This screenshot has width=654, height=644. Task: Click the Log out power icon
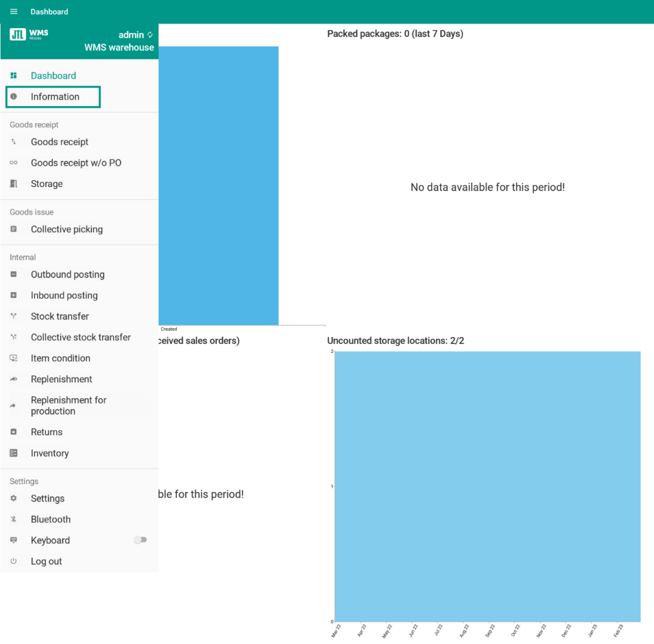coord(13,562)
